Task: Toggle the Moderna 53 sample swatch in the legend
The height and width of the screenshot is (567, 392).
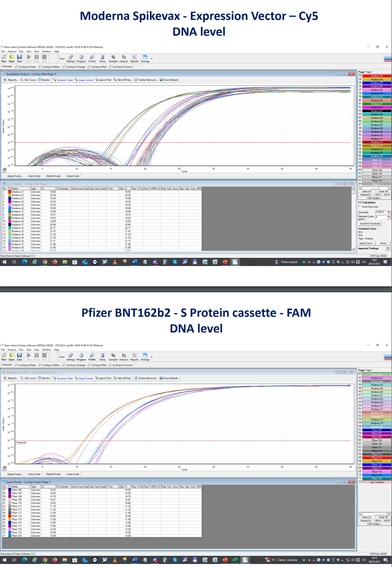Action: coord(377,76)
